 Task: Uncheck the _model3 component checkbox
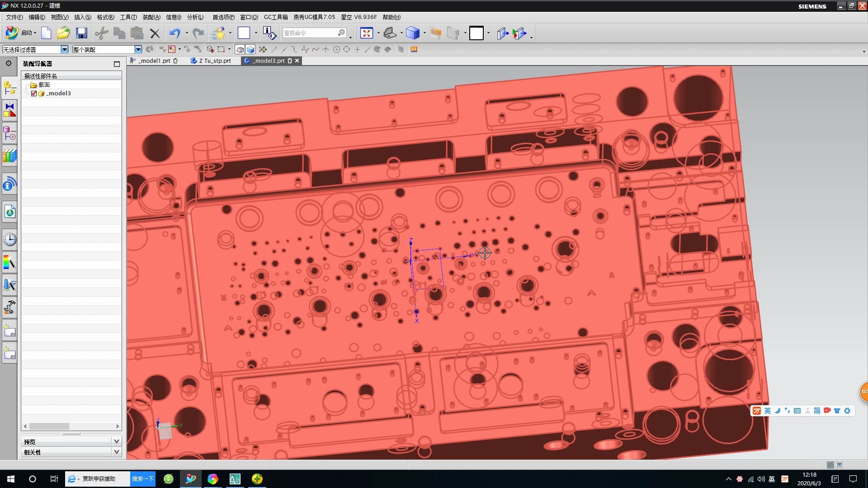point(34,94)
